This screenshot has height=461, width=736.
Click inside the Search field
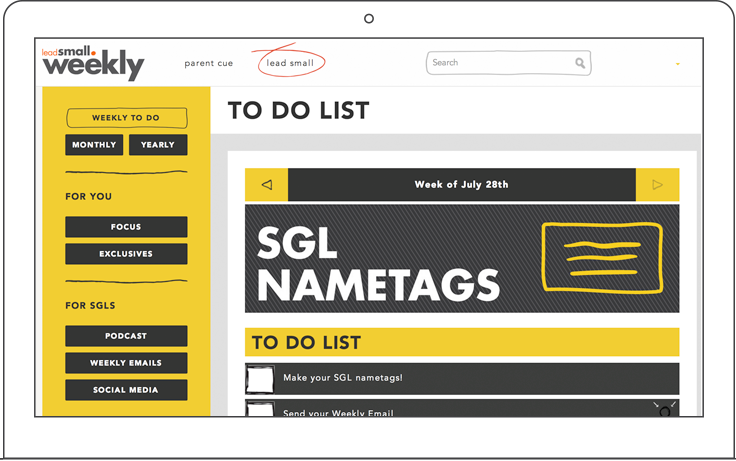tap(508, 63)
